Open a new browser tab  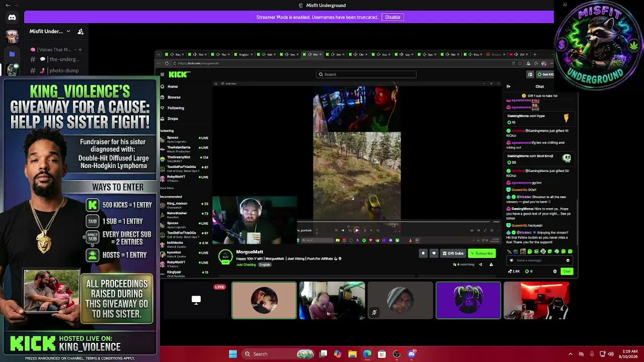pos(535,54)
